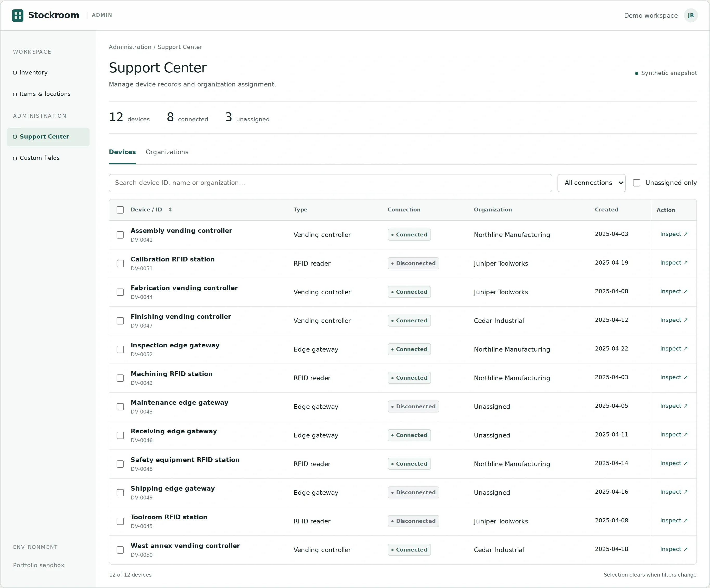
Task: Click the DV-0052 device ID
Action: [142, 355]
